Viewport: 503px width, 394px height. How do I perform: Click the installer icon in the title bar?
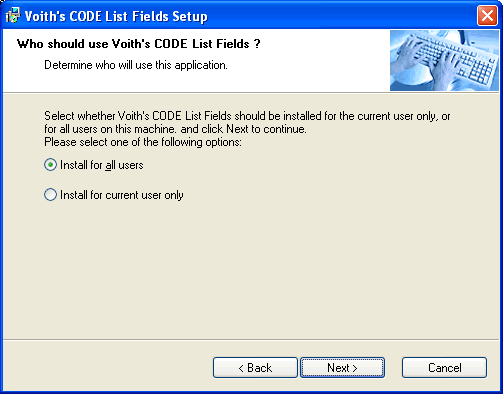tap(13, 15)
